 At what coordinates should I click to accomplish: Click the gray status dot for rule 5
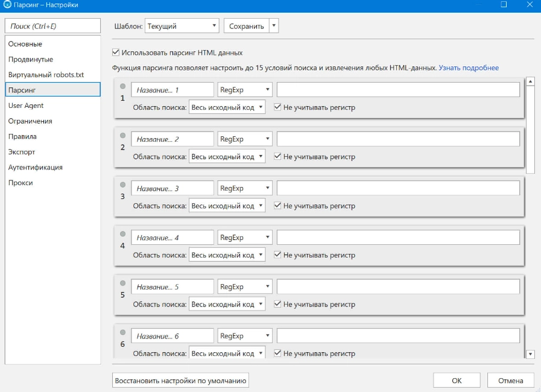click(122, 283)
